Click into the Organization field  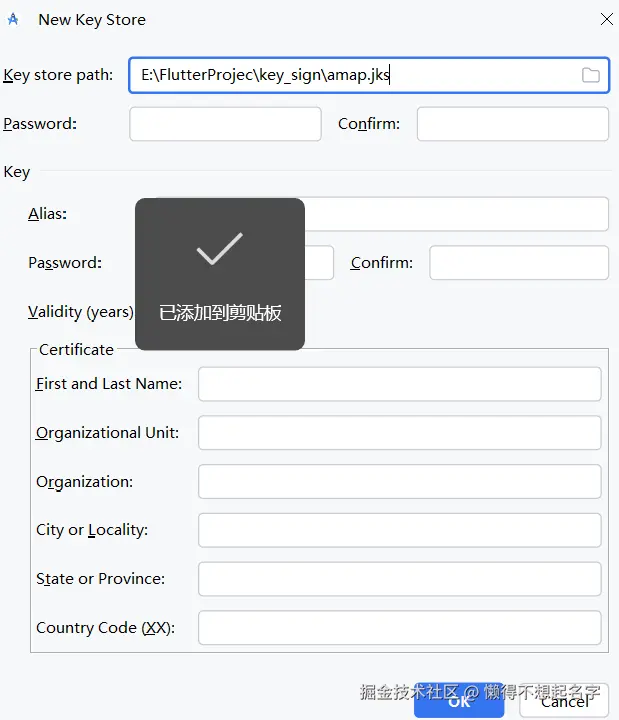click(399, 481)
